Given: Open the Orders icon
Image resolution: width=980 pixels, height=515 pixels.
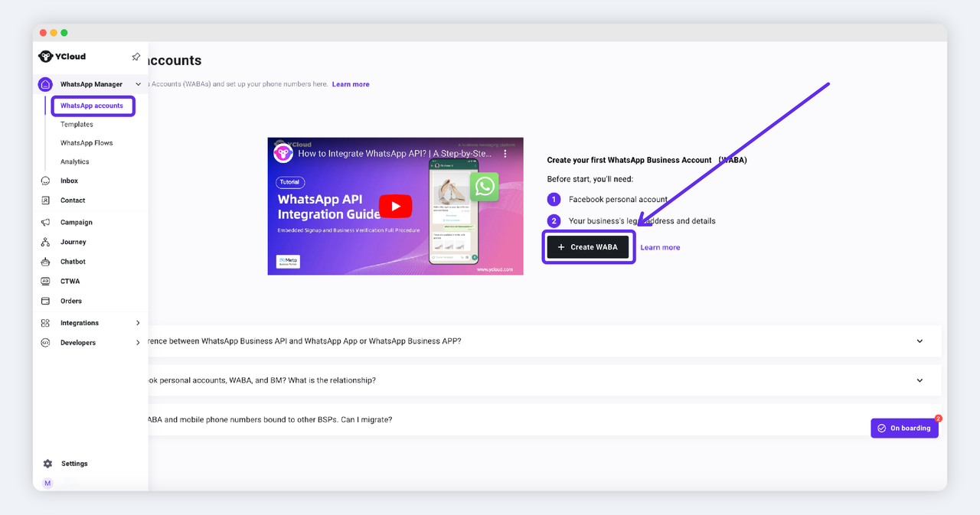Looking at the screenshot, I should [46, 302].
